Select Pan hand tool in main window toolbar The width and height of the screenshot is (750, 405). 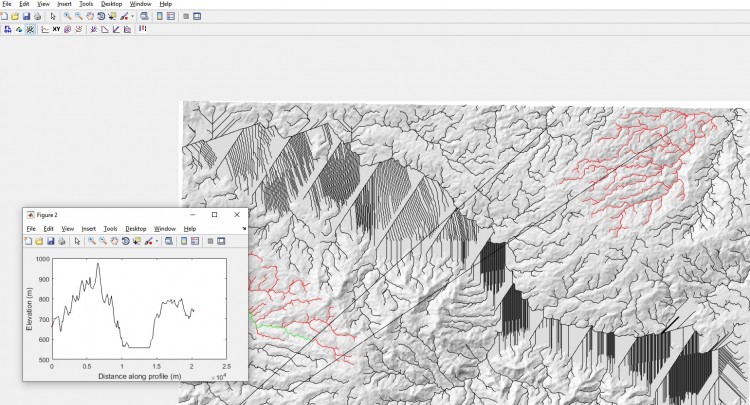coord(90,16)
